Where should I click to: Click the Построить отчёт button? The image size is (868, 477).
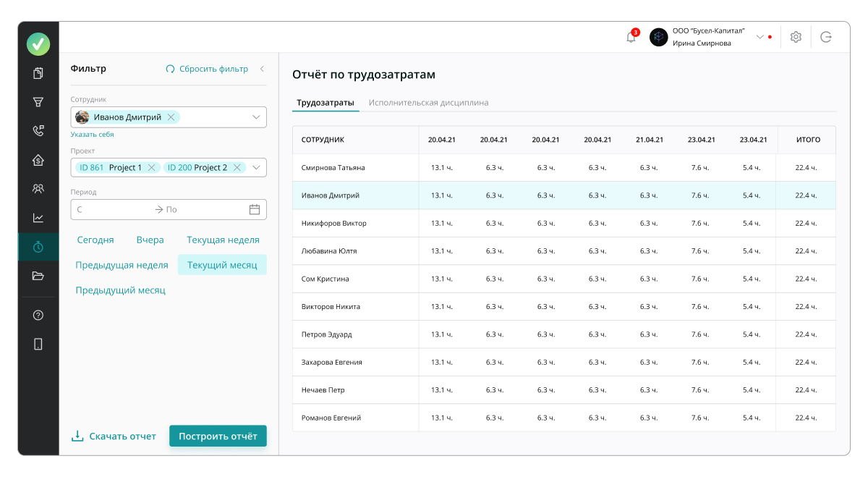coord(218,436)
